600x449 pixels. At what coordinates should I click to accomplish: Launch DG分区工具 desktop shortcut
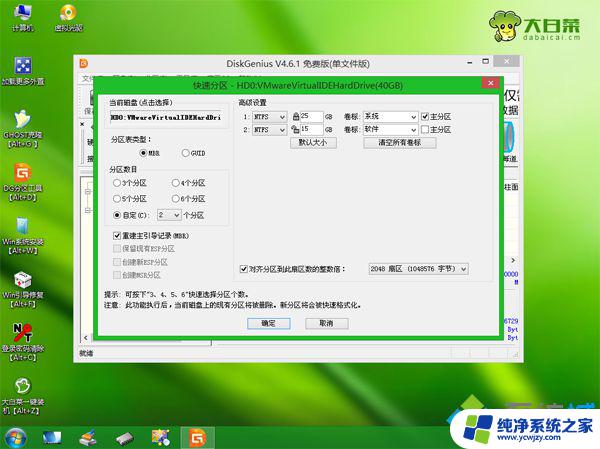click(x=23, y=183)
